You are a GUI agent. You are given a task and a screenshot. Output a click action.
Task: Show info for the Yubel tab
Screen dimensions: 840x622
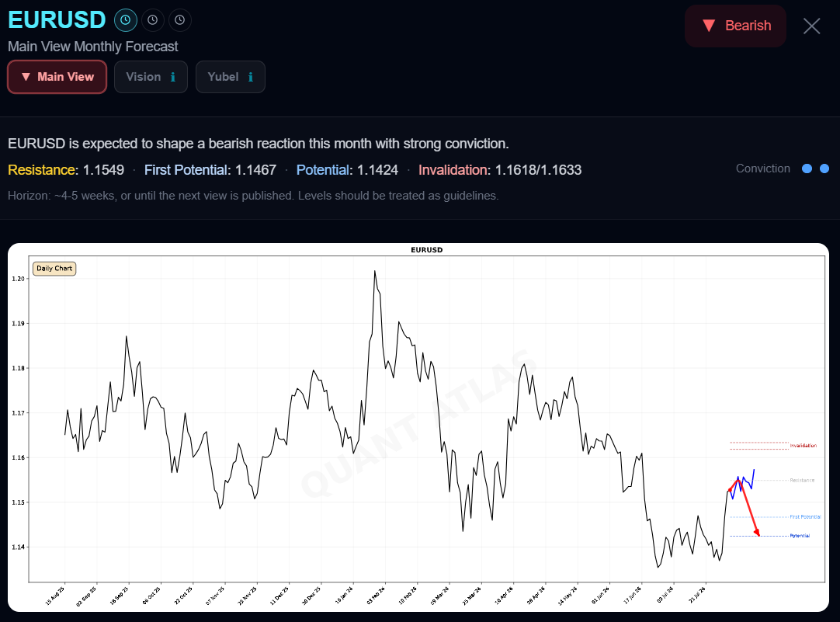[x=250, y=77]
